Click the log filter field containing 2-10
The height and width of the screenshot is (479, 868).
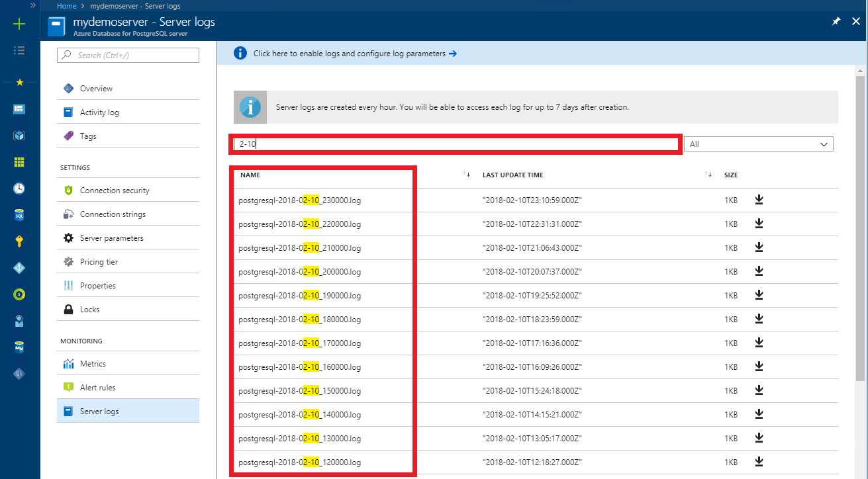456,144
